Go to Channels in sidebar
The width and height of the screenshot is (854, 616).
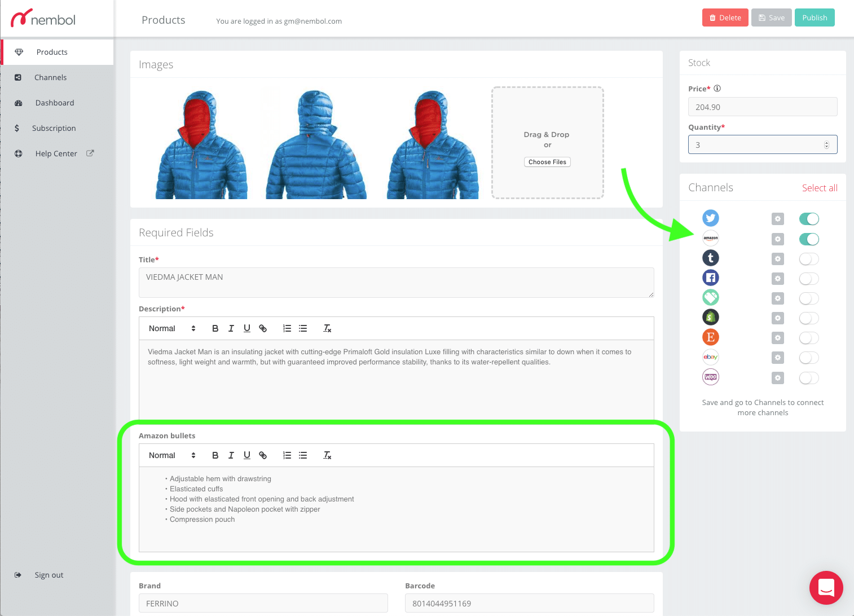[50, 77]
